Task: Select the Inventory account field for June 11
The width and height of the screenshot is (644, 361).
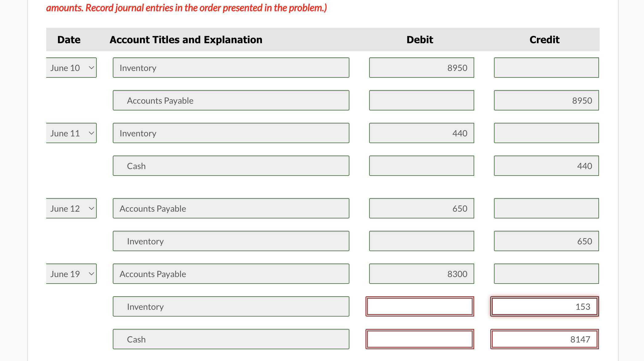Action: (231, 133)
